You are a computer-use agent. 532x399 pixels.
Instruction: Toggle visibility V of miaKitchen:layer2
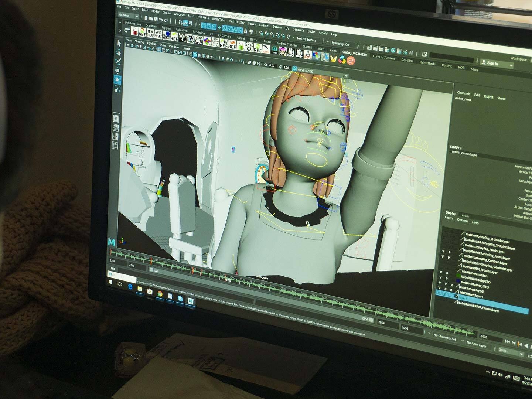[440, 288]
